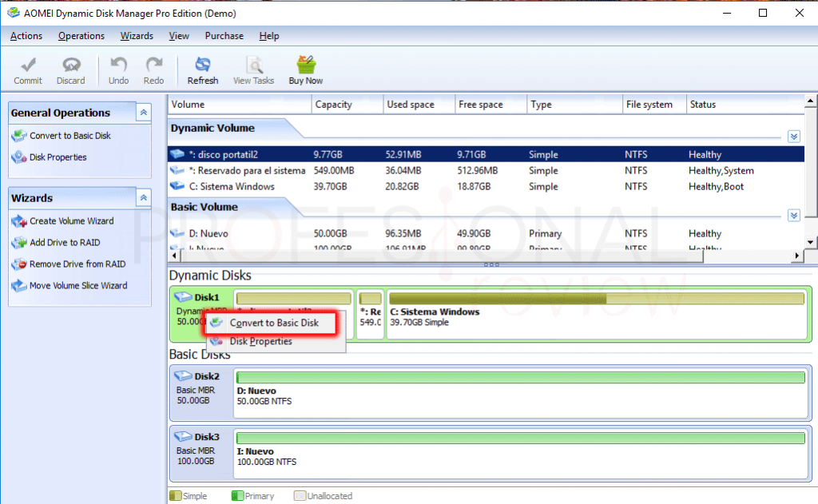Screen dimensions: 818x504
Task: Select I: Nuevo partition on Disk3
Action: [x=521, y=454]
